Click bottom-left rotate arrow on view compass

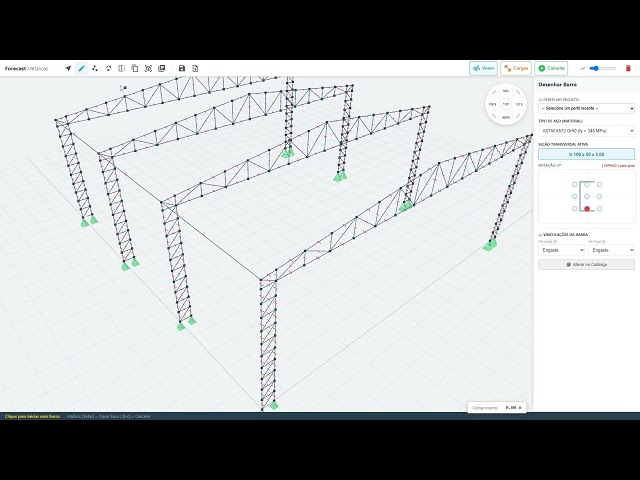[494, 116]
